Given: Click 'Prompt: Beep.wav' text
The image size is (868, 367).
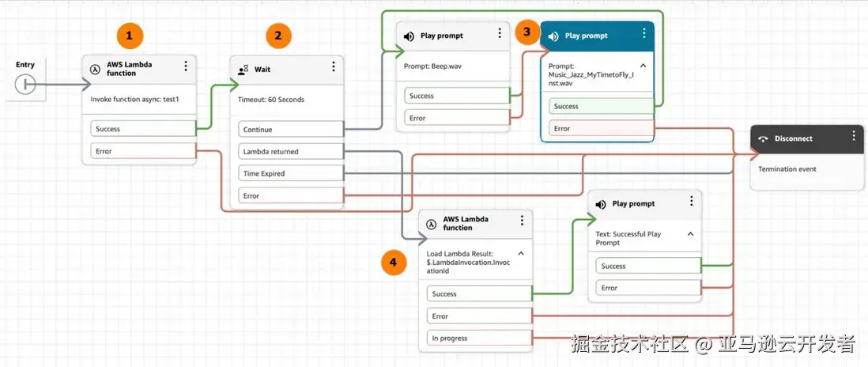Looking at the screenshot, I should click(432, 66).
